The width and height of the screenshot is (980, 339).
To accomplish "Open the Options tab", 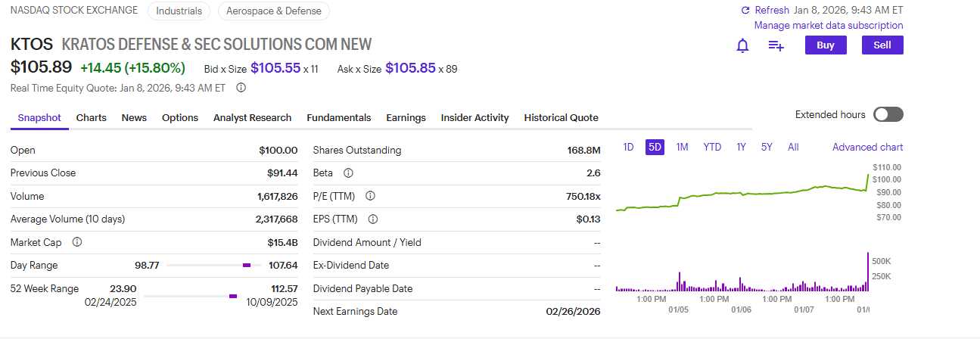I will click(x=180, y=118).
